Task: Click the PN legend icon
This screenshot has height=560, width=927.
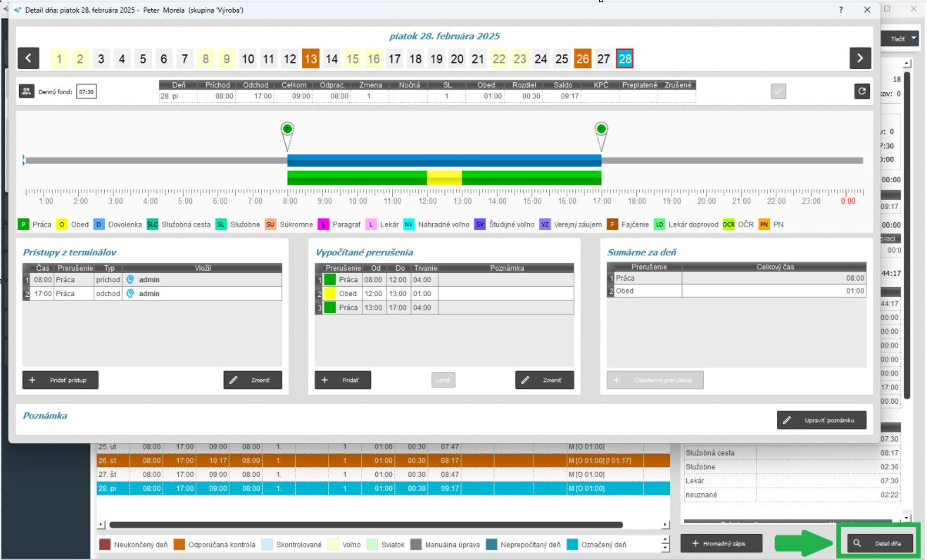Action: click(x=763, y=224)
